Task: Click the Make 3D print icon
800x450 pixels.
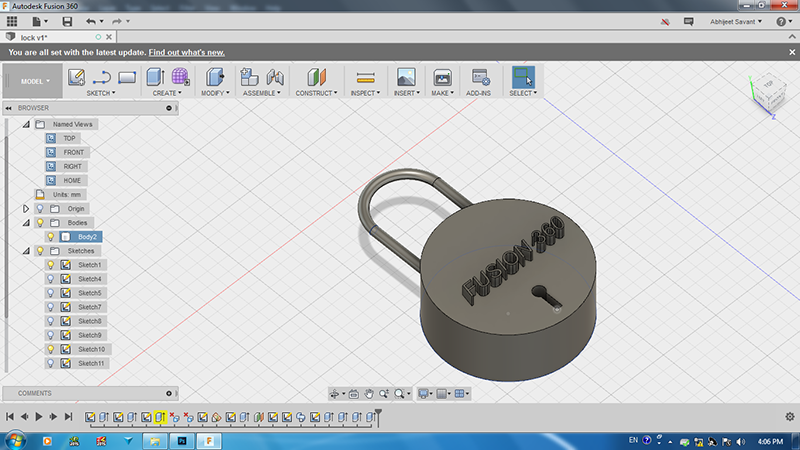Action: click(442, 77)
